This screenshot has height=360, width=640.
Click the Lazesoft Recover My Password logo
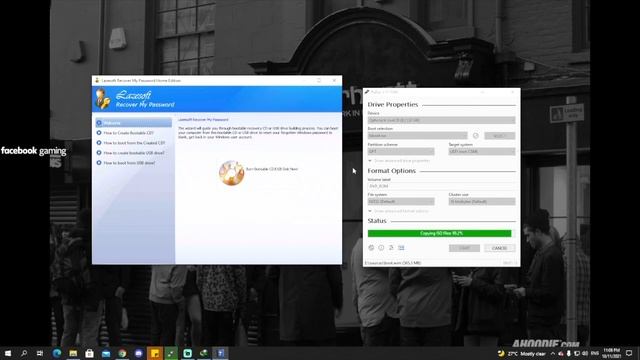point(135,99)
